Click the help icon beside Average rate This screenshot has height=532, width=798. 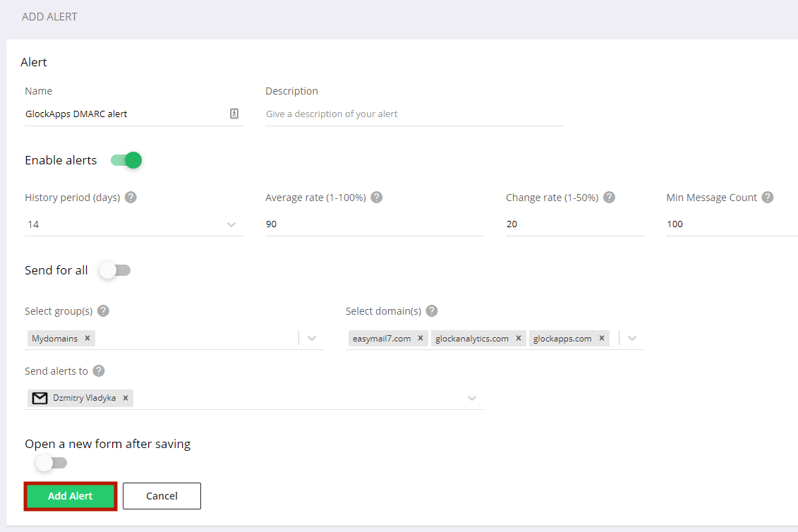376,198
